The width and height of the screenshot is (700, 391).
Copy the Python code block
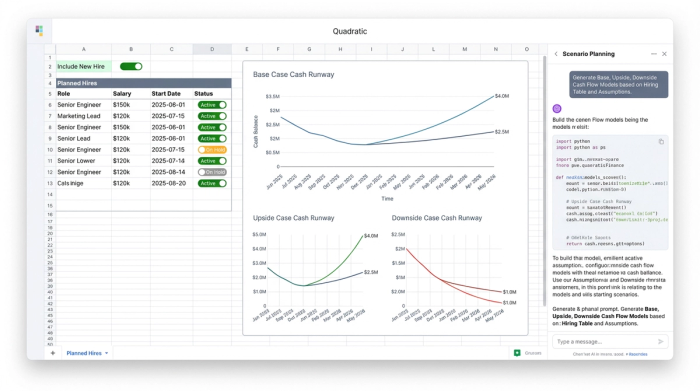pyautogui.click(x=661, y=141)
